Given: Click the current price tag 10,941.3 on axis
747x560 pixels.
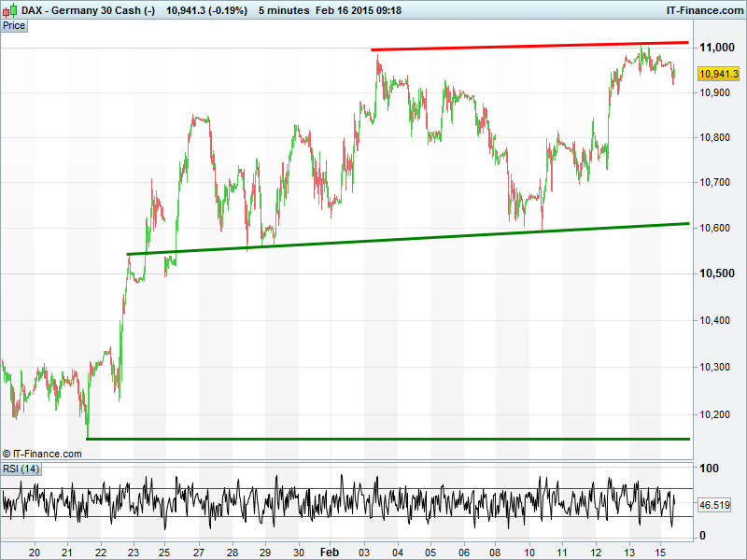Looking at the screenshot, I should coord(718,74).
